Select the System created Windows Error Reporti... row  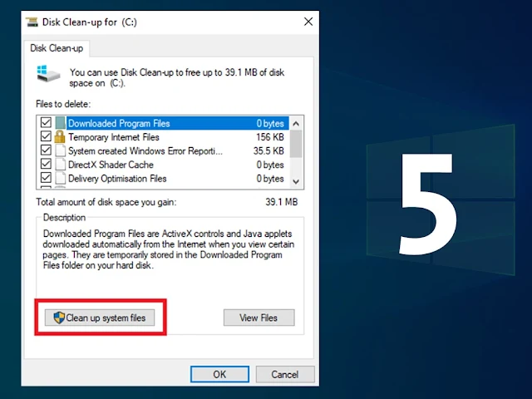(163, 150)
